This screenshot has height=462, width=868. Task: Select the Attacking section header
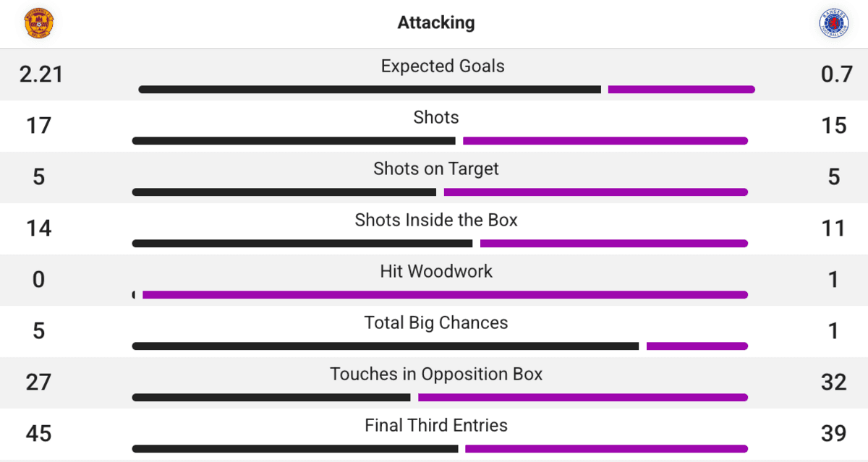tap(436, 22)
